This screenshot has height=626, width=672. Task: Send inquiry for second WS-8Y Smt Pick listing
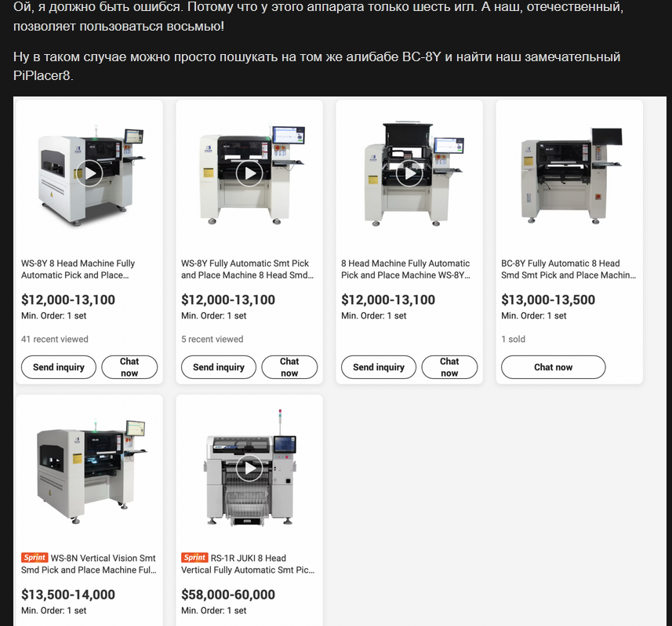tap(219, 367)
